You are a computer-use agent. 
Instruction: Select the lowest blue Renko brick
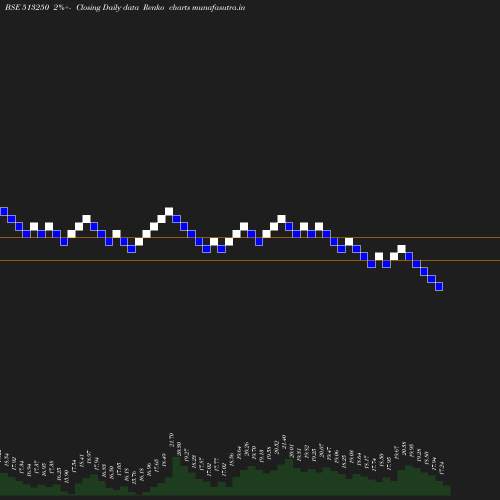(x=439, y=286)
